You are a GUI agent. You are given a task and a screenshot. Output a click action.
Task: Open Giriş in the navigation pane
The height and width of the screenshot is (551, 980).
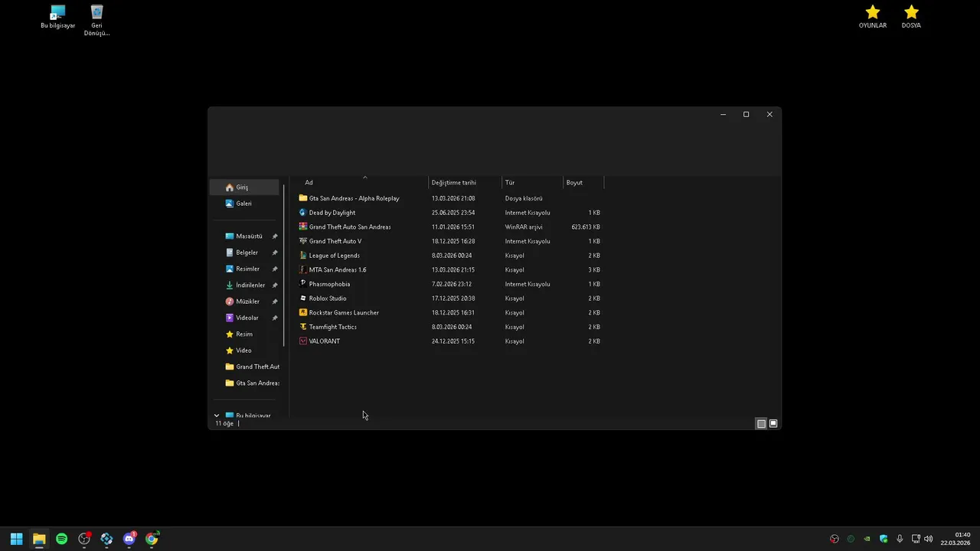[x=245, y=187]
